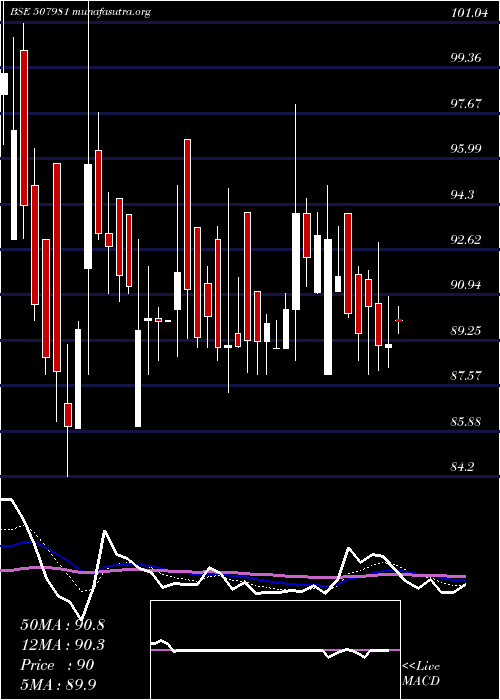Viewport: 500px width, 700px height.
Task: Click inside the Live MACD chart panel
Action: [x=275, y=650]
